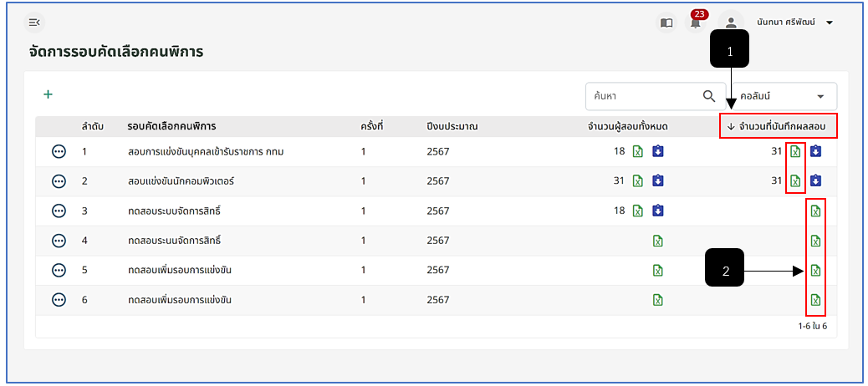The width and height of the screenshot is (868, 386).
Task: Expand the คอลัมน์ column selector dropdown
Action: point(784,96)
